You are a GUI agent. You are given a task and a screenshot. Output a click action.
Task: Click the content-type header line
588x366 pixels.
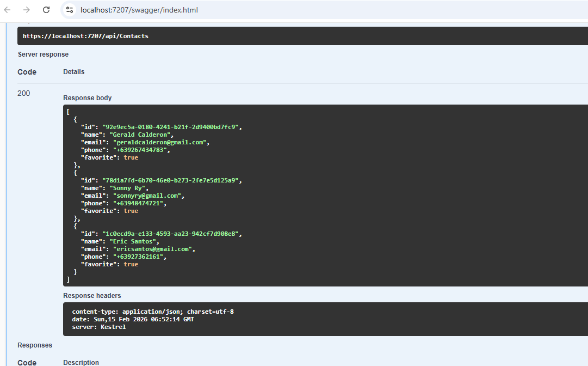pyautogui.click(x=153, y=312)
